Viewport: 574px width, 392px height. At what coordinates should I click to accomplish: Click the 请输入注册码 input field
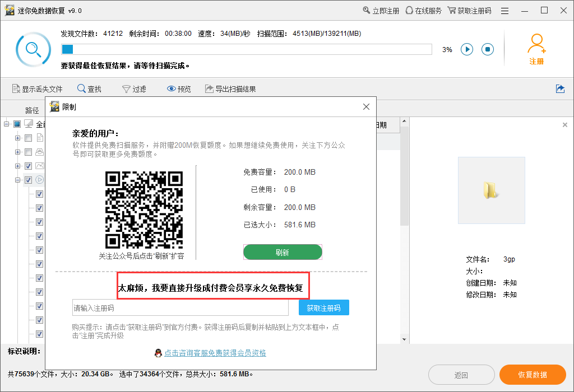point(180,308)
